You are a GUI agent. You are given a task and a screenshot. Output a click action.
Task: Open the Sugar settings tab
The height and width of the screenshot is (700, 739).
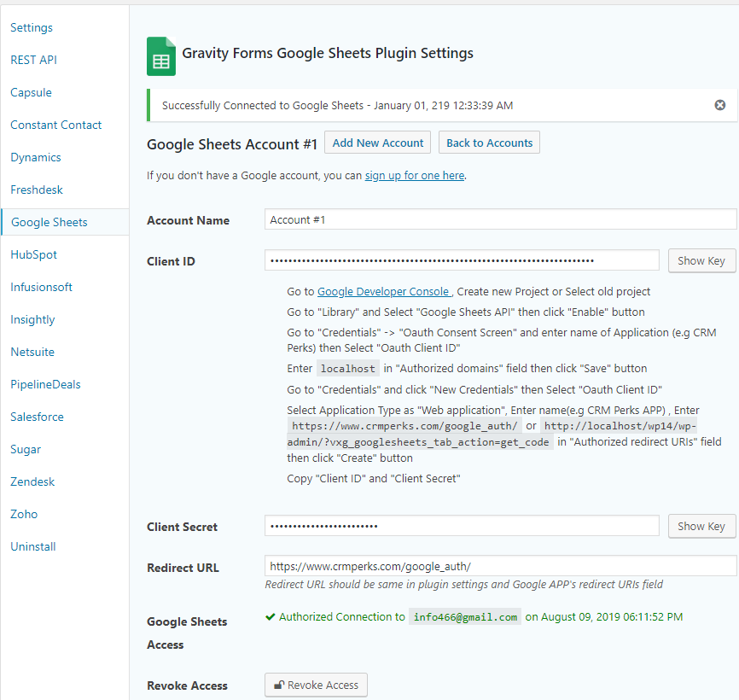pos(26,449)
